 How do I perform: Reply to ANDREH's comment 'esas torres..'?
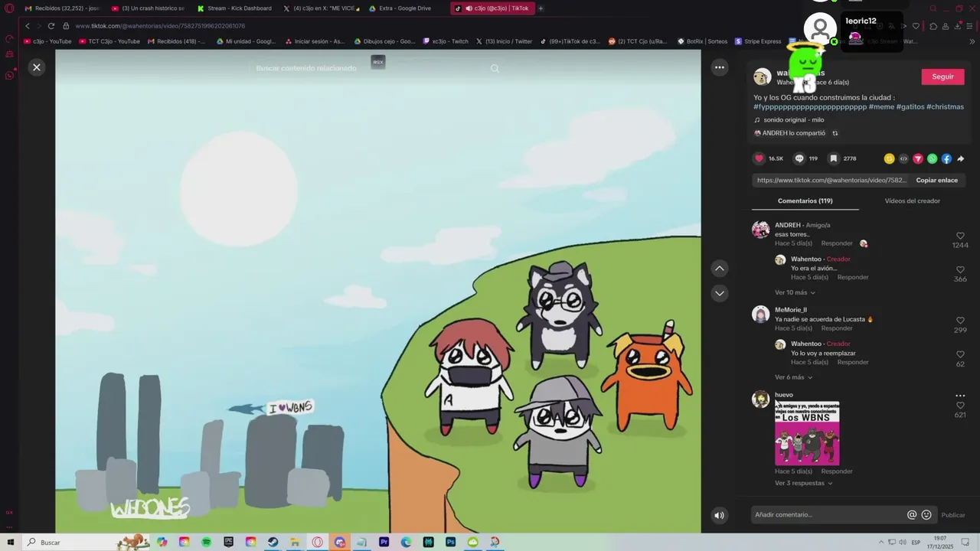(x=837, y=243)
